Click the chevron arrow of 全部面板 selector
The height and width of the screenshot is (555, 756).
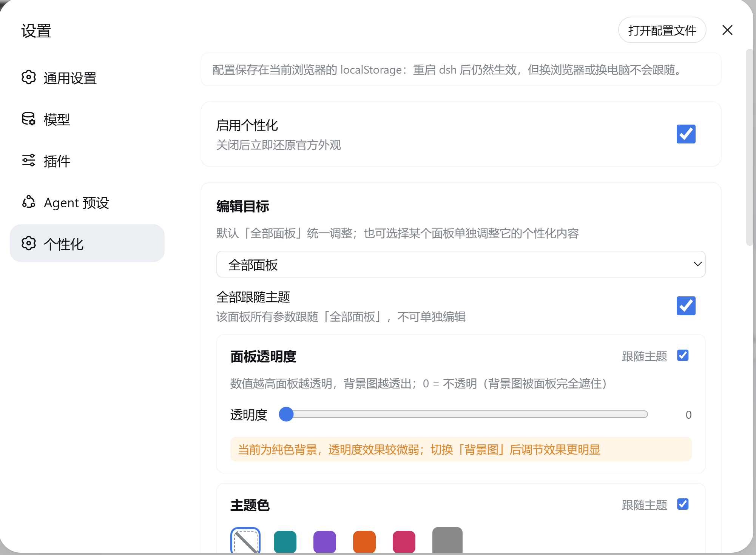point(697,264)
